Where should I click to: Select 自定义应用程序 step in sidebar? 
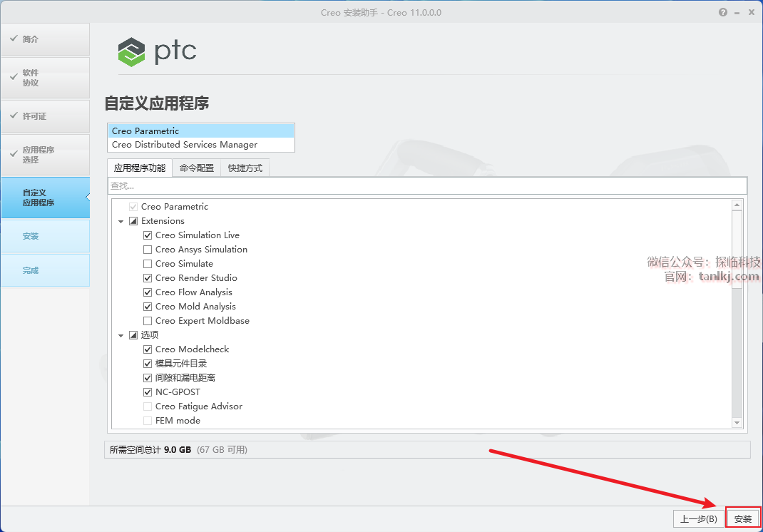pos(45,198)
